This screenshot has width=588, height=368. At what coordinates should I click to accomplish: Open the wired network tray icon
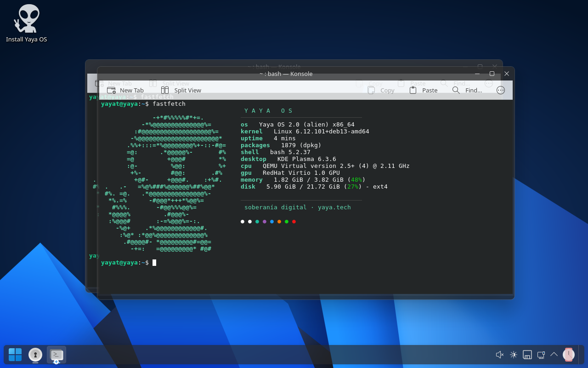click(x=541, y=355)
